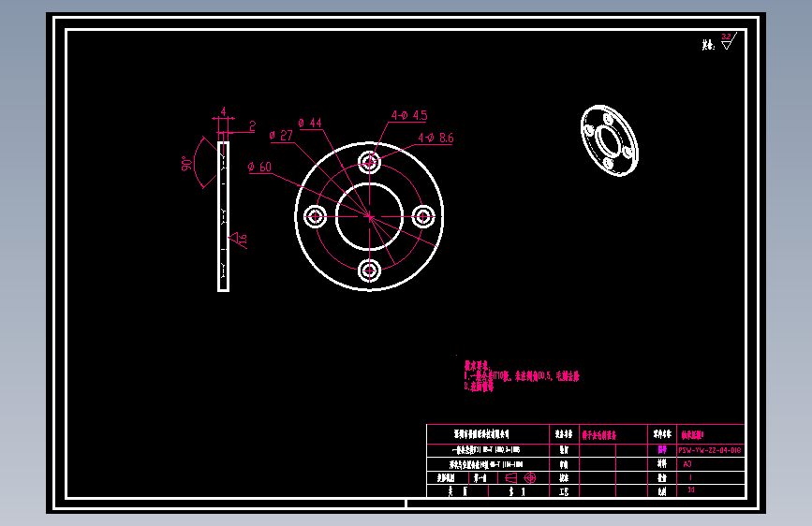This screenshot has width=812, height=526.
Task: Select the "4-ø 8.6" dimension label
Action: pos(436,138)
